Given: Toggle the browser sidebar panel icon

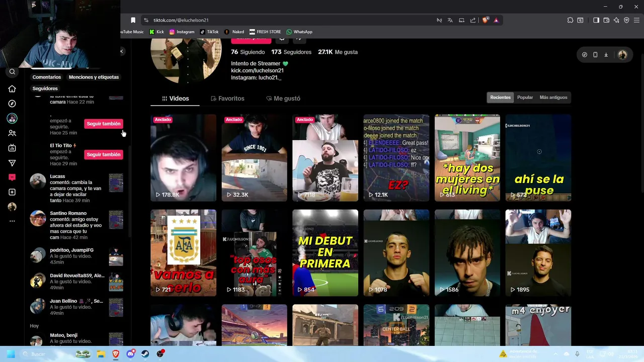Looking at the screenshot, I should (x=596, y=20).
